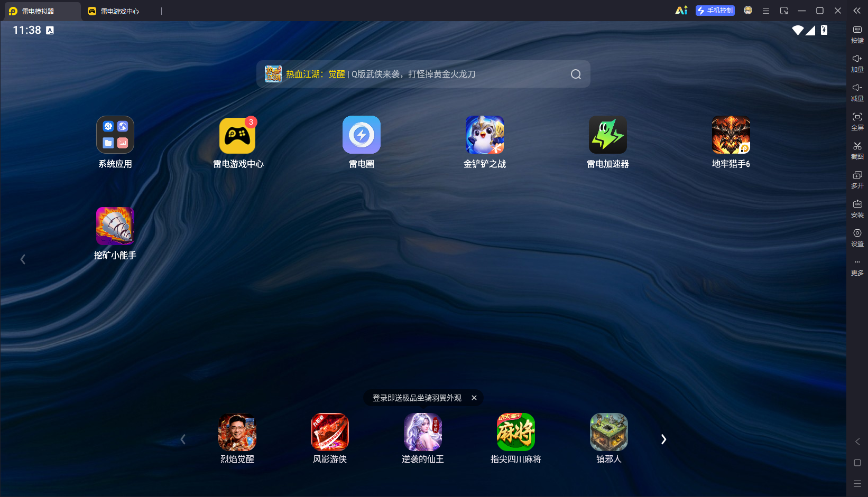This screenshot has height=497, width=868.
Task: Switch to the 雷电游戏中心 tab
Action: pos(121,11)
